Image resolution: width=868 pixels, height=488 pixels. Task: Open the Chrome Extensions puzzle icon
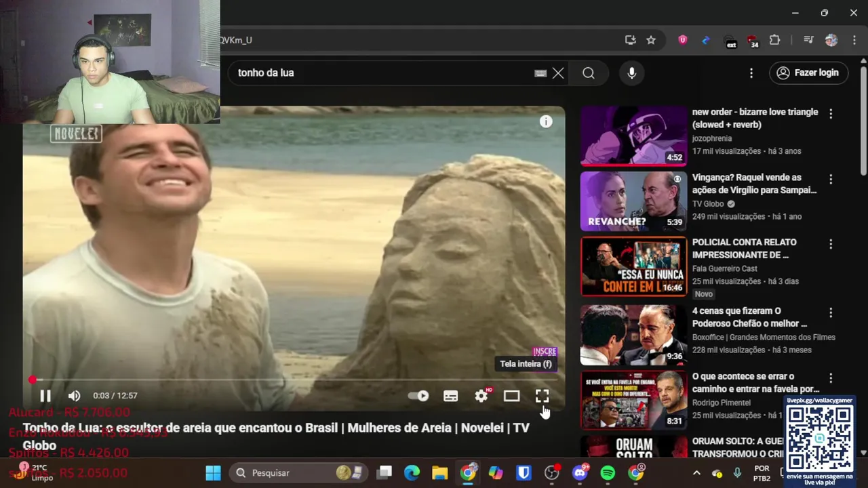(774, 40)
